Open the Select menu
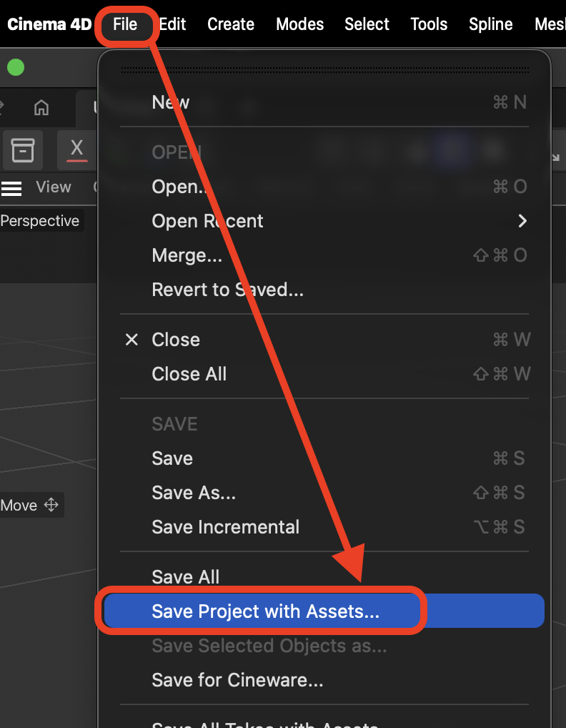 (x=367, y=24)
